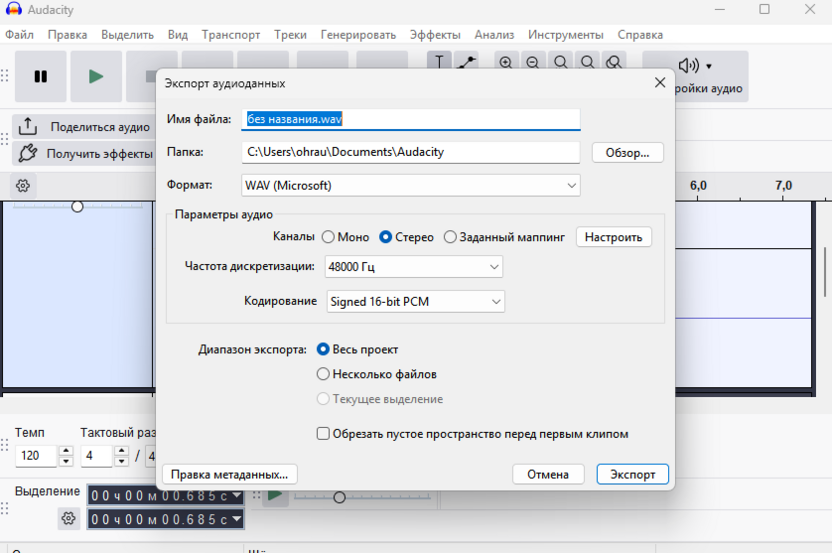Click the Отмена button
Viewport: 832px width, 553px height.
click(548, 474)
